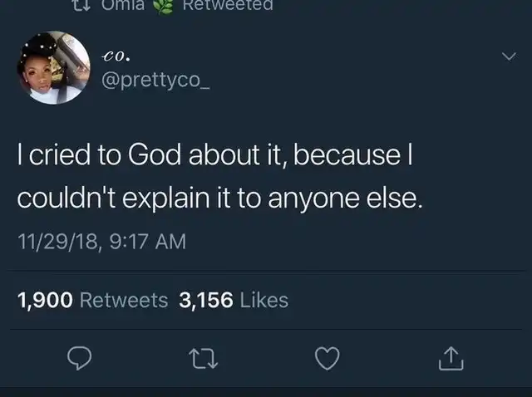
Task: Click the display name "co."
Action: 115,56
